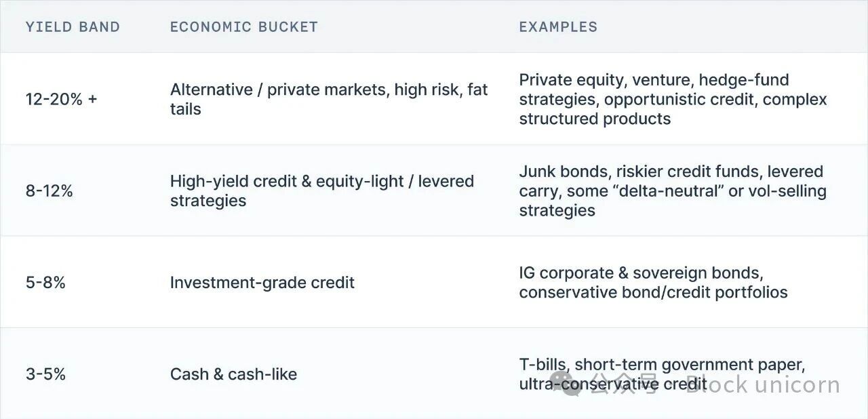
Task: Click the 5-8% yield band cell
Action: pyautogui.click(x=45, y=282)
